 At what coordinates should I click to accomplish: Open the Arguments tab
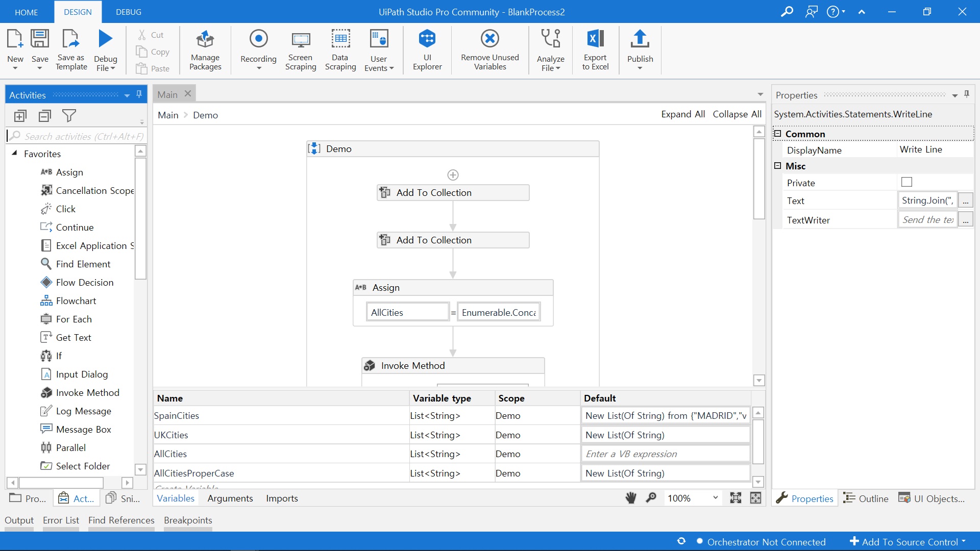tap(230, 498)
